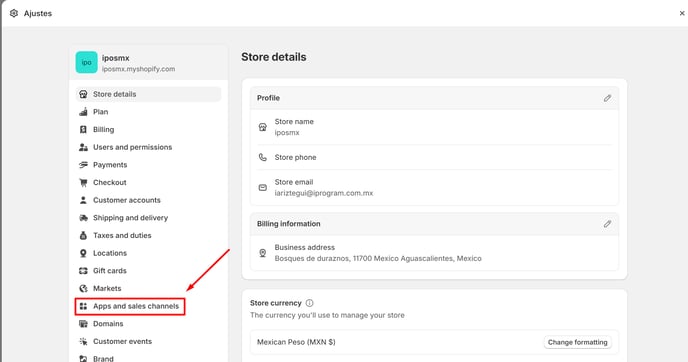Screen dimensions: 688x362
Task: Click the Plan chart icon
Action: [83, 112]
